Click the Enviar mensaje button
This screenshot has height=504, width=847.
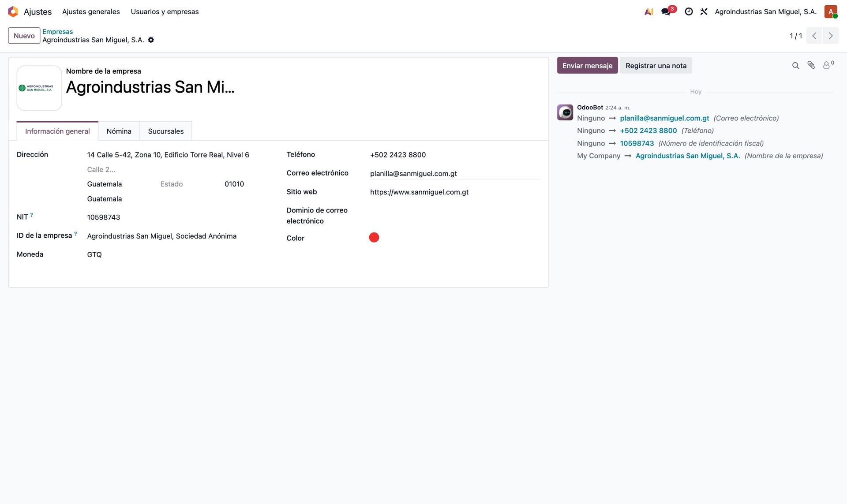click(587, 66)
